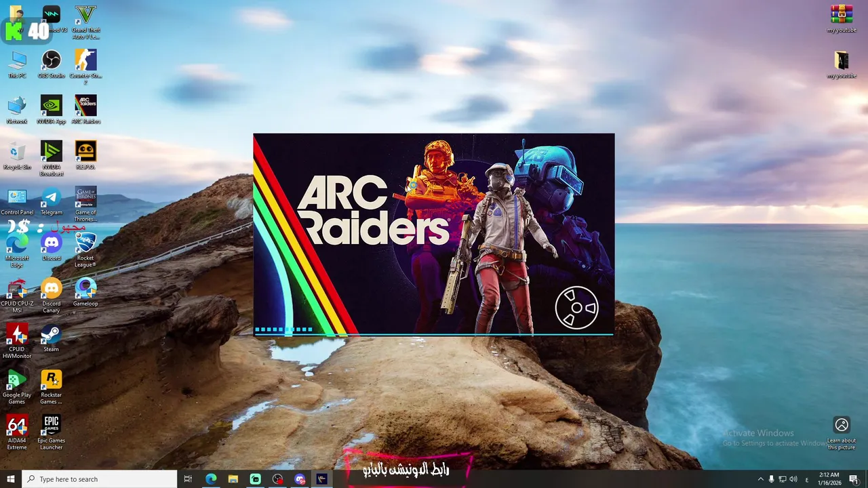Open the Grand Theft Auto V desktop shortcut
The height and width of the screenshot is (488, 868).
[85, 22]
